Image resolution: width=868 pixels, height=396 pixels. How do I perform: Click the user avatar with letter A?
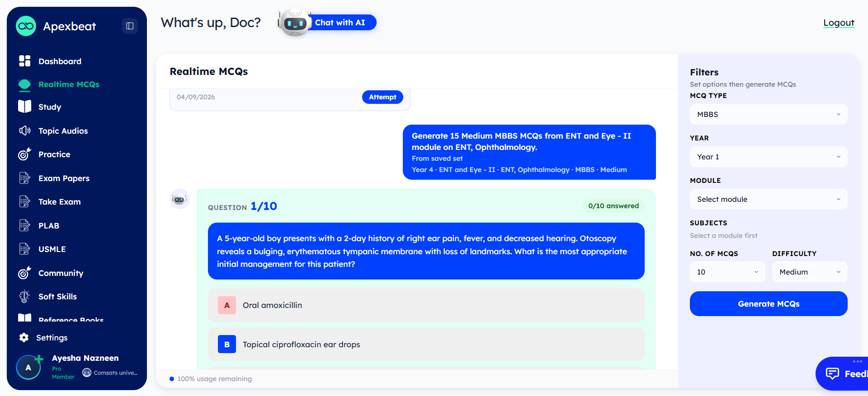[28, 368]
